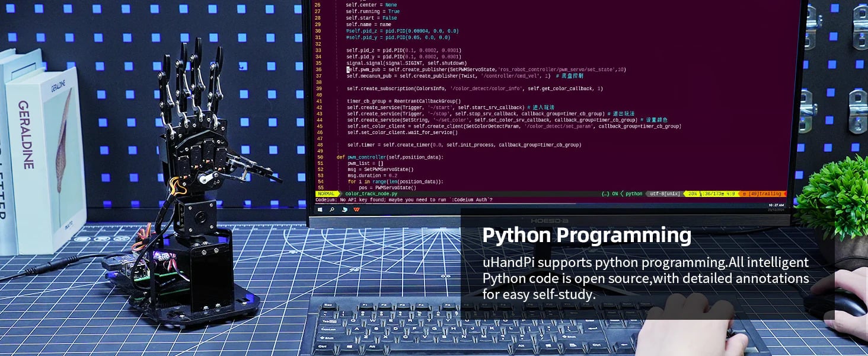The image size is (868, 356).
Task: Open the red WPS icon in taskbar
Action: [x=356, y=209]
